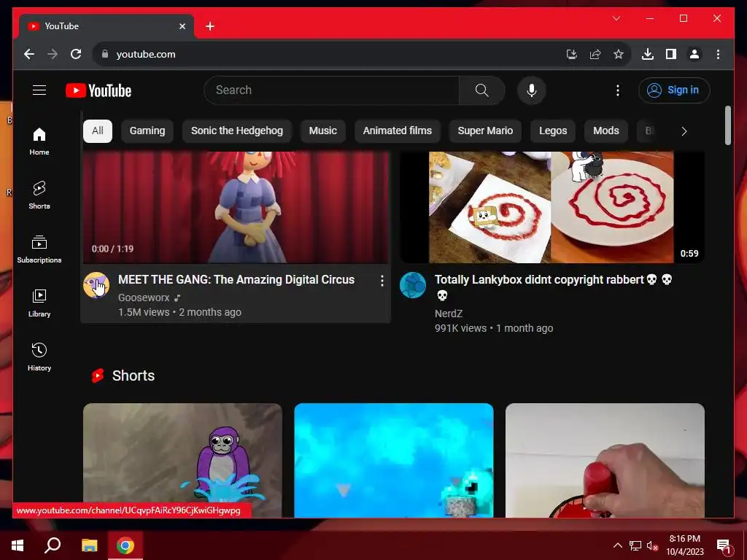Screen dimensions: 747x560
Task: Open Chrome downloads icon
Action: 648,54
